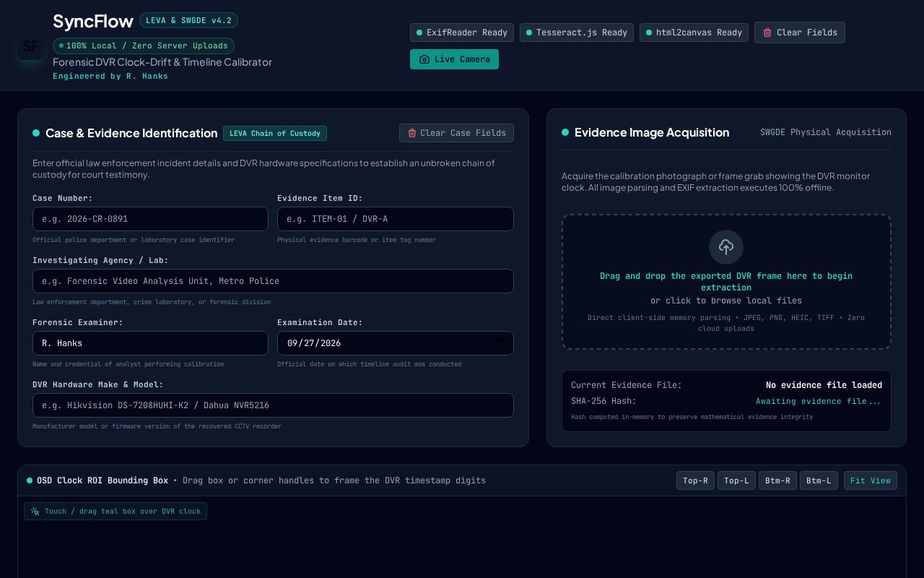Click the 'OSD Clock ROI Bounding Box' label
This screenshot has height=578, width=924.
click(x=103, y=480)
